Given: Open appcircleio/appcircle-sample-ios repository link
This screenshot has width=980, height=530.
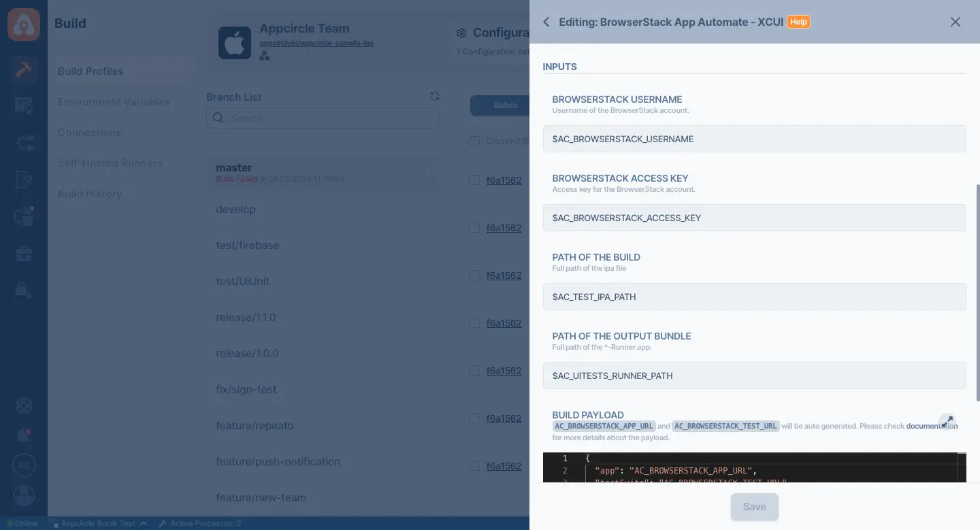Looking at the screenshot, I should (316, 43).
